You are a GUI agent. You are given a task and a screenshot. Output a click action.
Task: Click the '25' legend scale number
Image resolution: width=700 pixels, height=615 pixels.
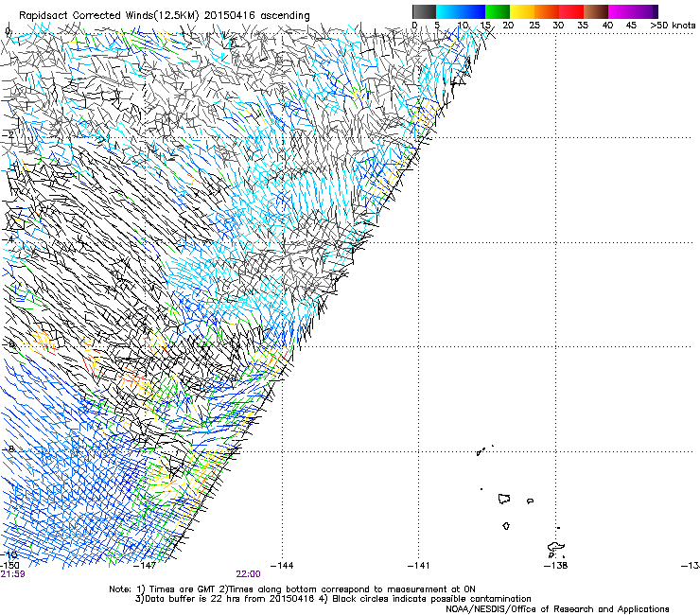click(x=534, y=26)
